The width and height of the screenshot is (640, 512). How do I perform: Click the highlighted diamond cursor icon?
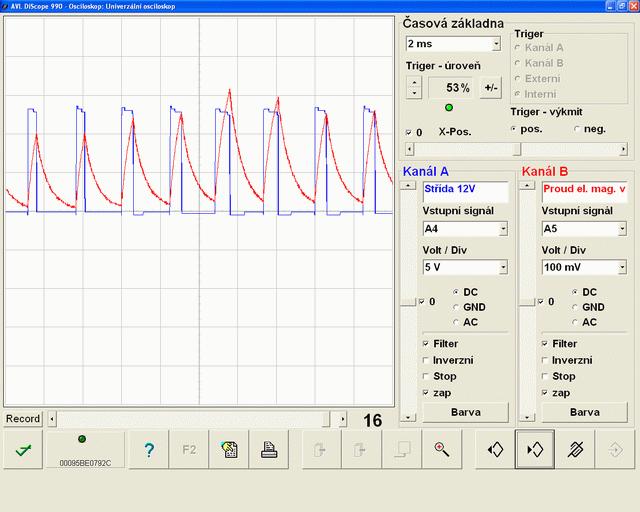(535, 450)
